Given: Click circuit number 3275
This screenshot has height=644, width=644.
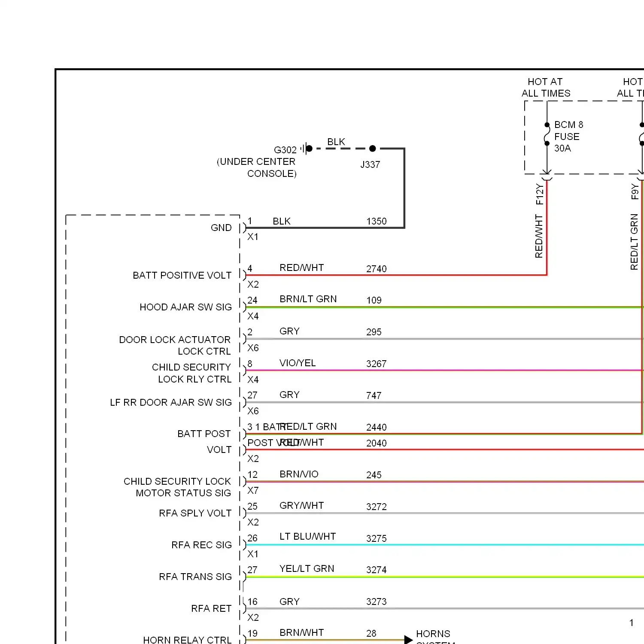Looking at the screenshot, I should (377, 538).
